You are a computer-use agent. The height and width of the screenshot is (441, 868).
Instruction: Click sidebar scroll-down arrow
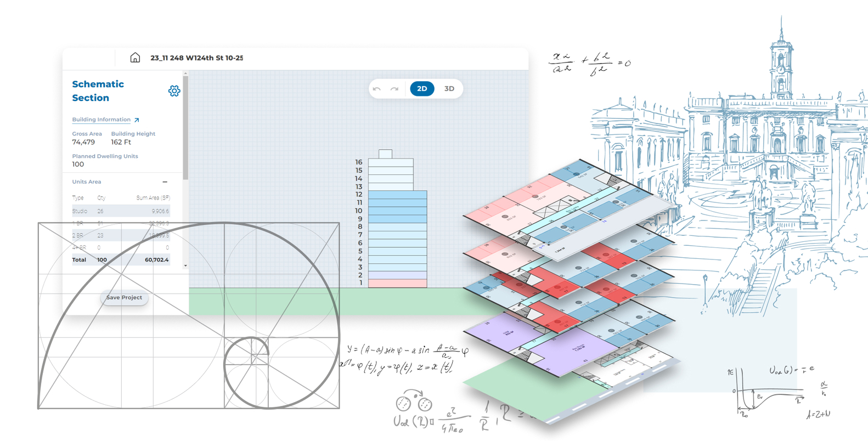click(185, 265)
